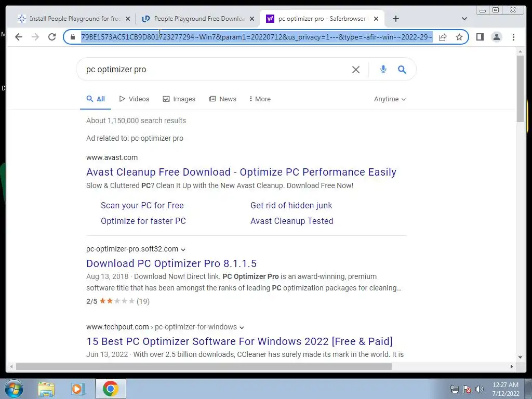Open the tab search dropdown
Image resolution: width=532 pixels, height=399 pixels.
click(464, 19)
